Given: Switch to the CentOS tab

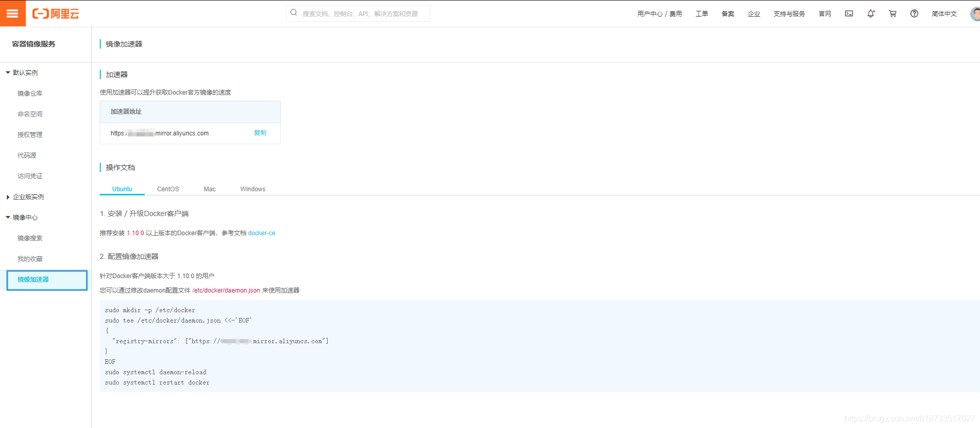Looking at the screenshot, I should (x=168, y=189).
